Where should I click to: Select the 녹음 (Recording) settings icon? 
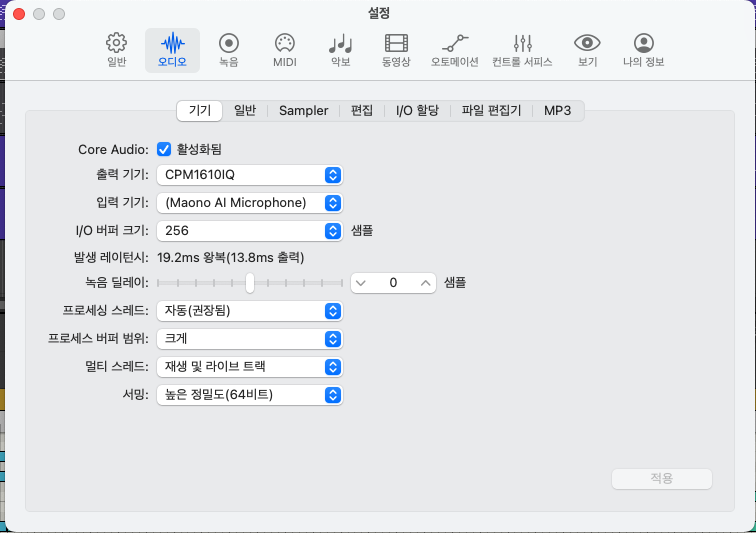pyautogui.click(x=229, y=49)
